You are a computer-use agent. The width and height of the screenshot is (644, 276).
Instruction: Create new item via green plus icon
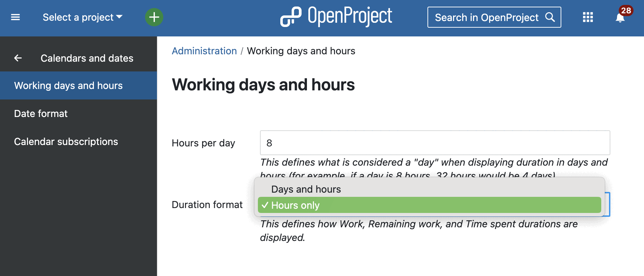pyautogui.click(x=154, y=17)
